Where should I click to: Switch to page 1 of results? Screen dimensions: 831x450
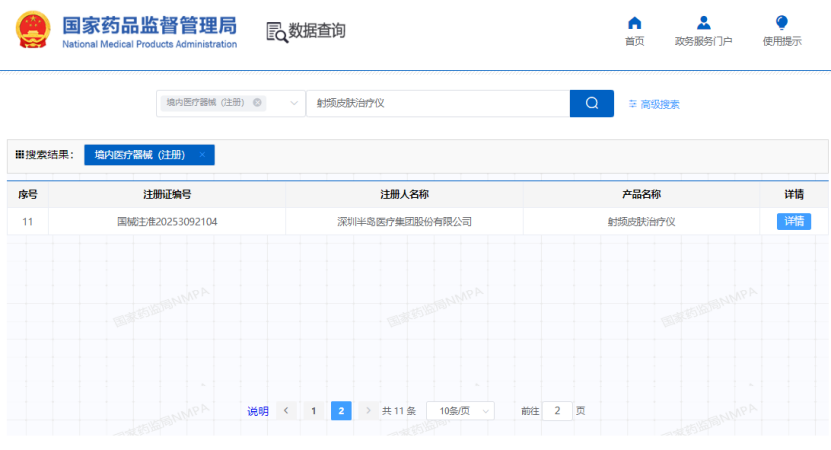coord(313,411)
